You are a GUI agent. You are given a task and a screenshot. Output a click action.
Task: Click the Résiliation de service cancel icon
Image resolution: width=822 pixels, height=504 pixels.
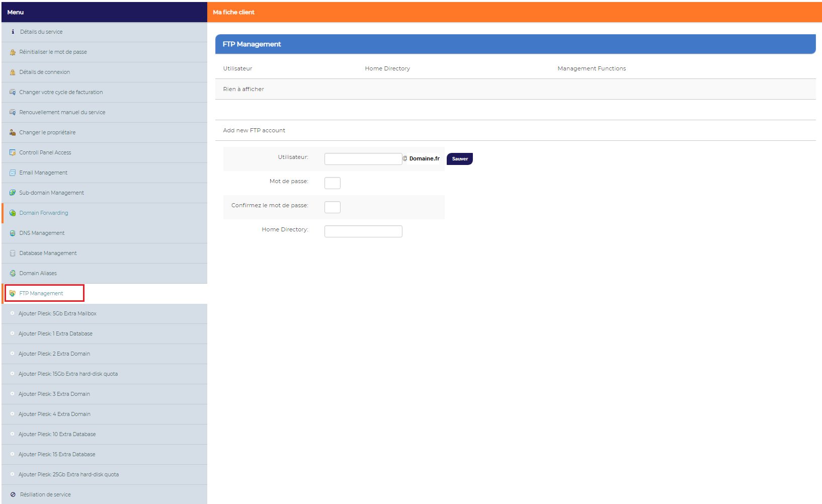(13, 494)
